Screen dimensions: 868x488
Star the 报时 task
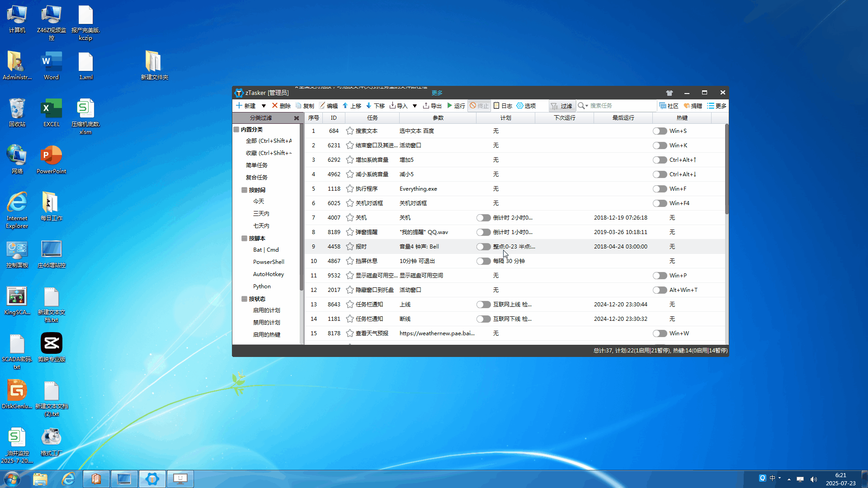tap(349, 247)
